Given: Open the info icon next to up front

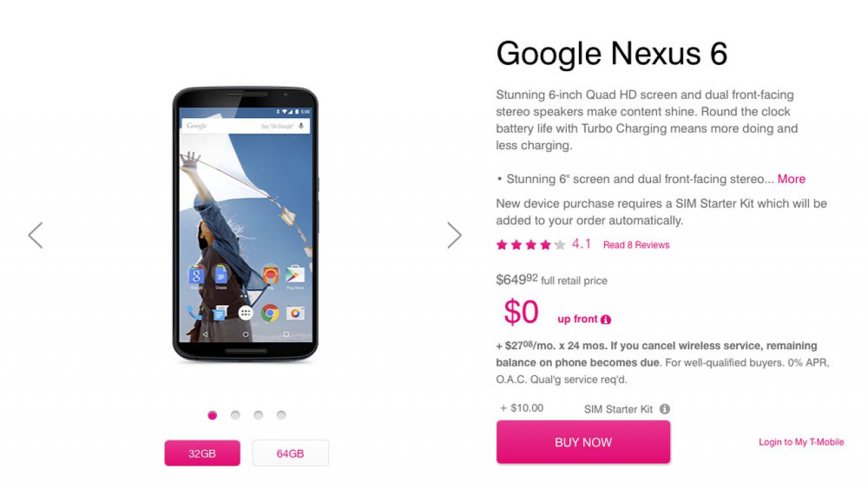Looking at the screenshot, I should click(606, 319).
